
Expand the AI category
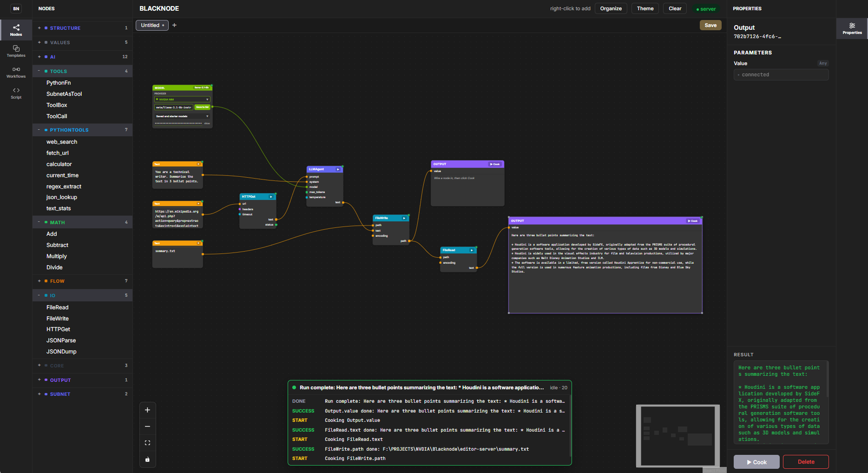tap(82, 57)
